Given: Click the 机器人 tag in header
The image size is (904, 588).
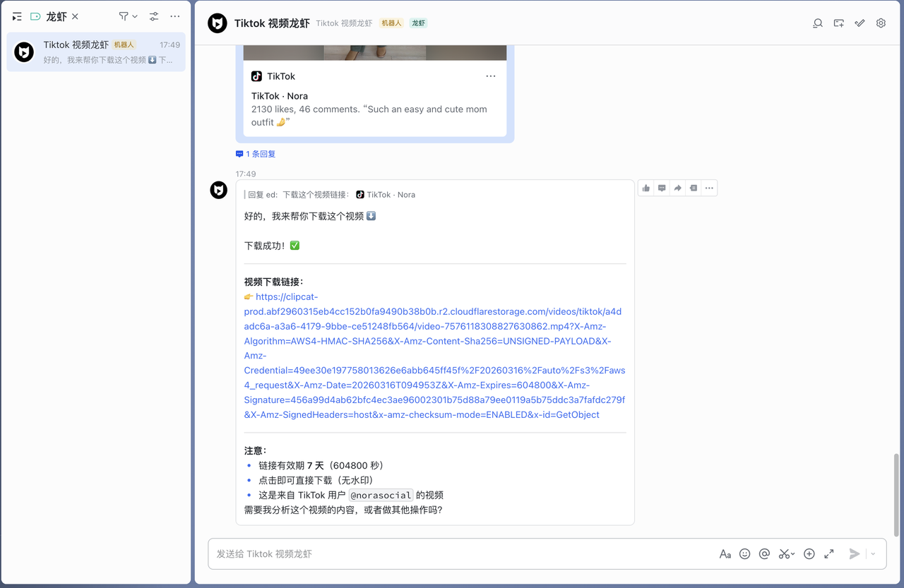Looking at the screenshot, I should [x=391, y=23].
